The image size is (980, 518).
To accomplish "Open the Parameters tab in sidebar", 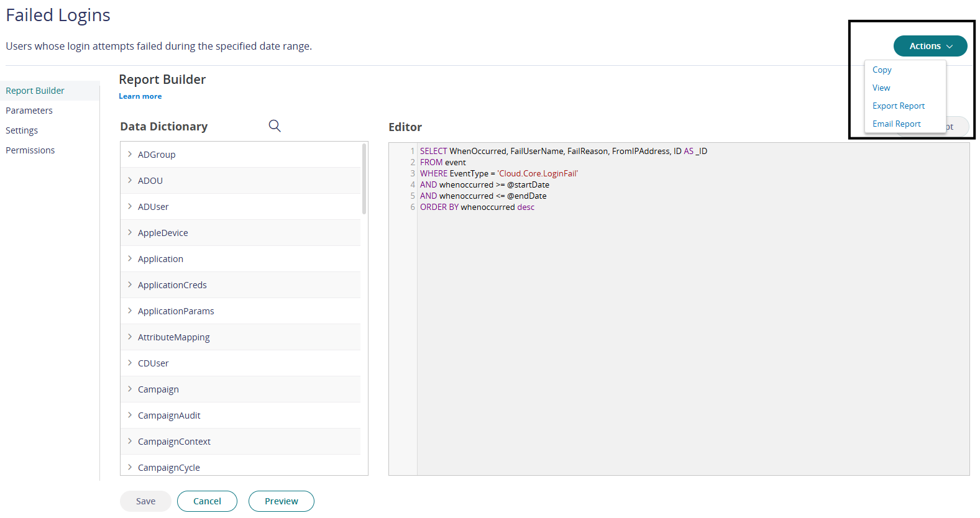I will pos(29,111).
